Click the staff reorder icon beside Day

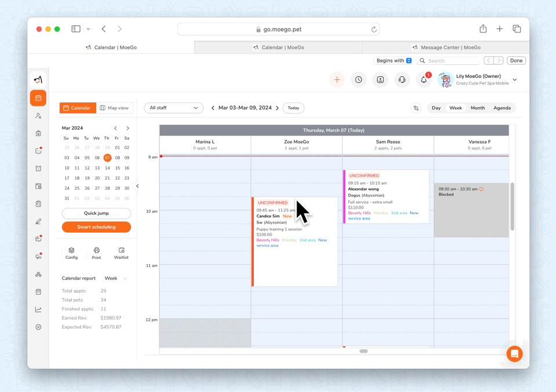[416, 108]
